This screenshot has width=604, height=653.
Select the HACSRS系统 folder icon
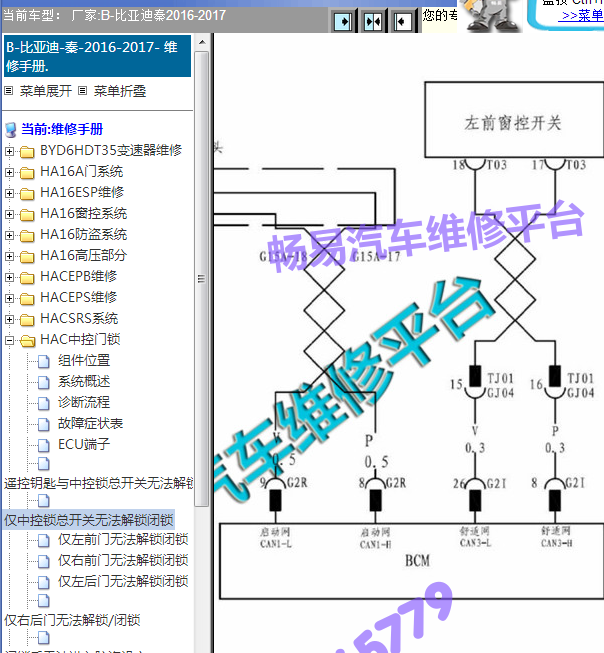pos(27,319)
